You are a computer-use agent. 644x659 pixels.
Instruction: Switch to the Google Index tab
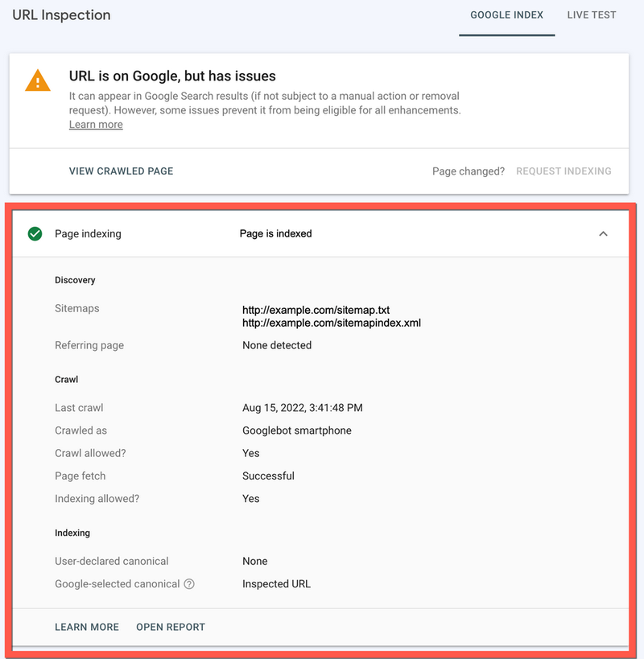(x=506, y=15)
